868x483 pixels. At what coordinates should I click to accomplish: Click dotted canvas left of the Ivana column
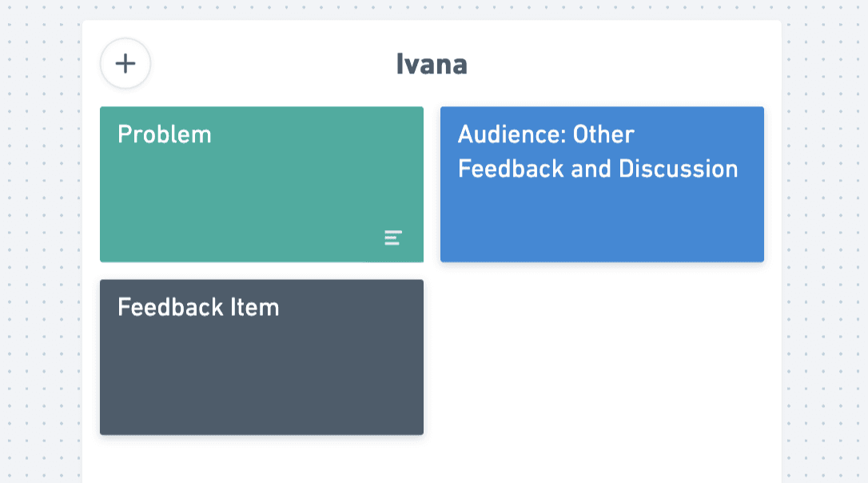(x=40, y=240)
